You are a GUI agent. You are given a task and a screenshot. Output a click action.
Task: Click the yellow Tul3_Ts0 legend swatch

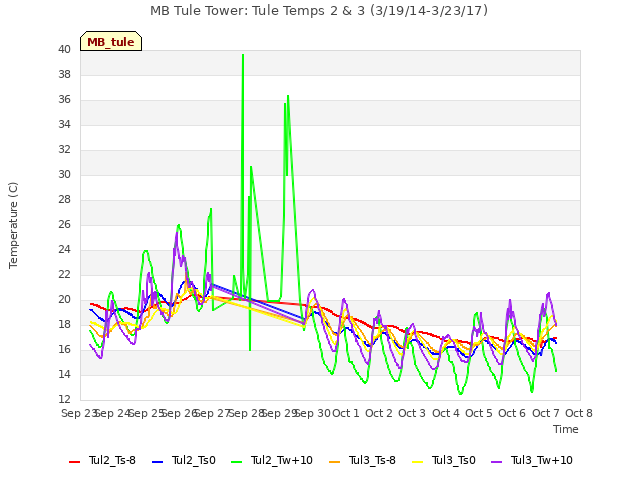pyautogui.click(x=417, y=462)
